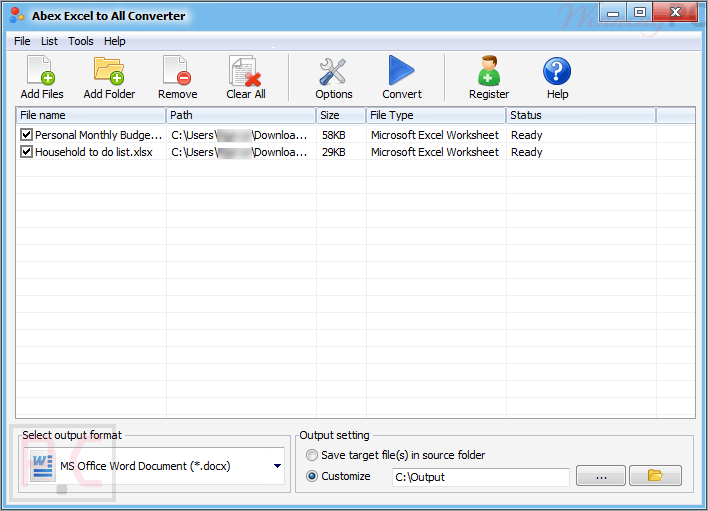The image size is (708, 511).
Task: Open the List menu
Action: [49, 41]
